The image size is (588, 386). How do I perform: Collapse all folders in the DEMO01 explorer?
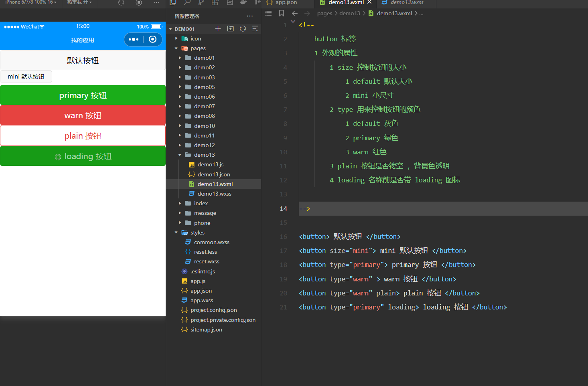click(x=255, y=28)
